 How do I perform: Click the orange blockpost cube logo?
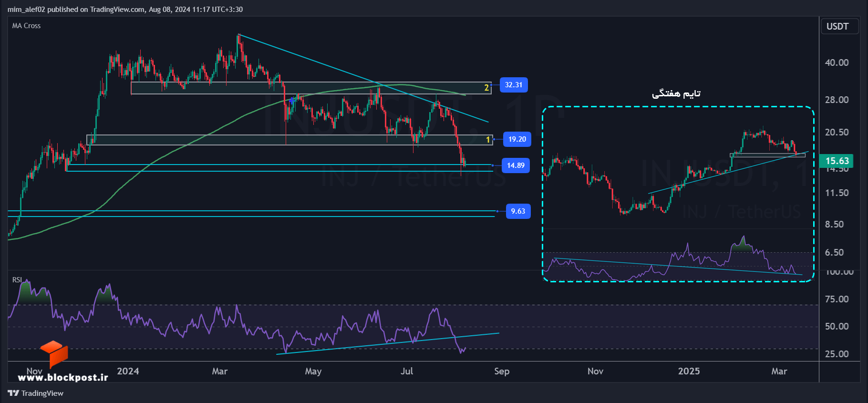(54, 354)
